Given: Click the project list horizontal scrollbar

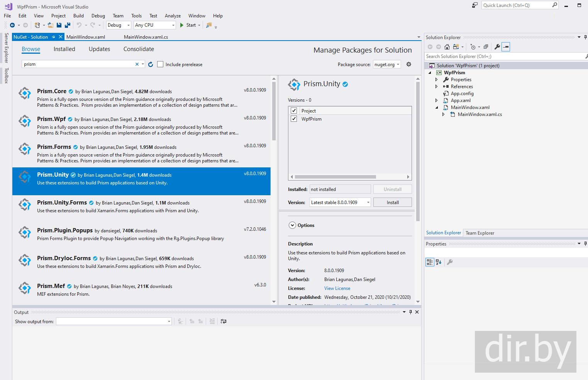Looking at the screenshot, I should tap(335, 177).
